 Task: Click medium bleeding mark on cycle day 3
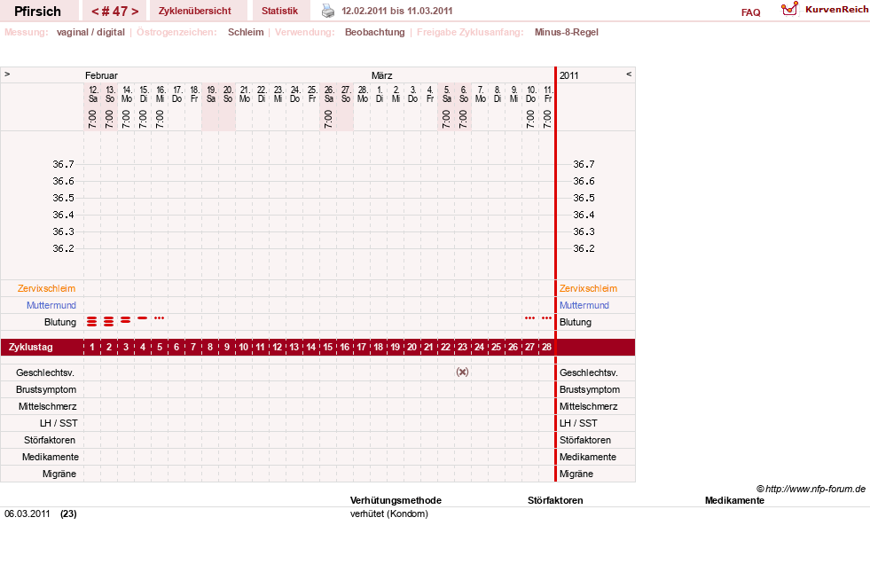tap(125, 320)
